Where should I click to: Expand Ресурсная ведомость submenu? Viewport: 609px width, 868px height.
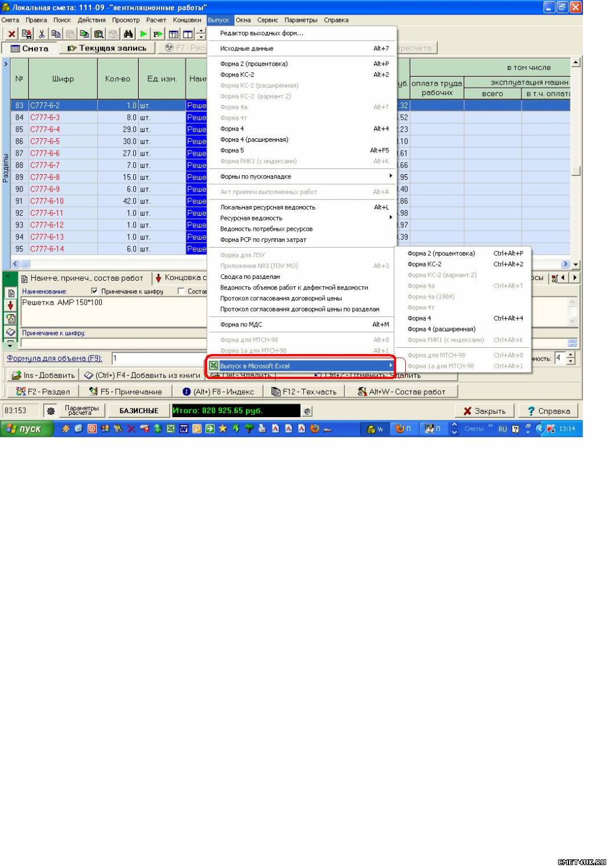[302, 218]
